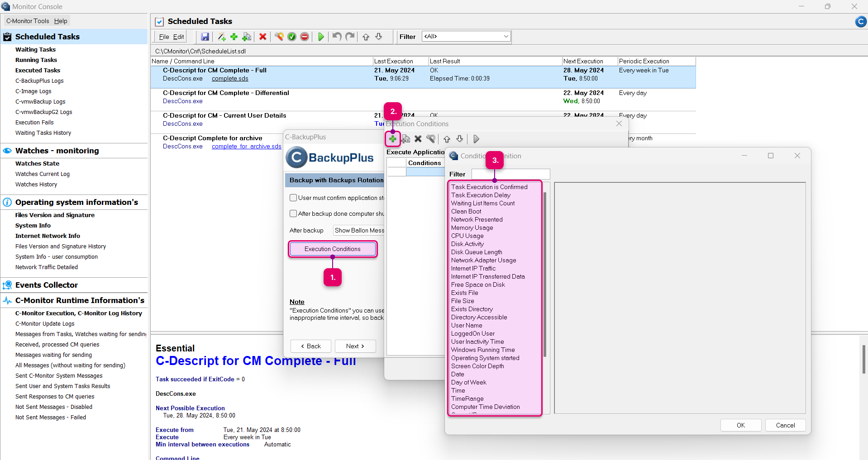Open the Help menu
This screenshot has width=868, height=460.
(x=61, y=21)
